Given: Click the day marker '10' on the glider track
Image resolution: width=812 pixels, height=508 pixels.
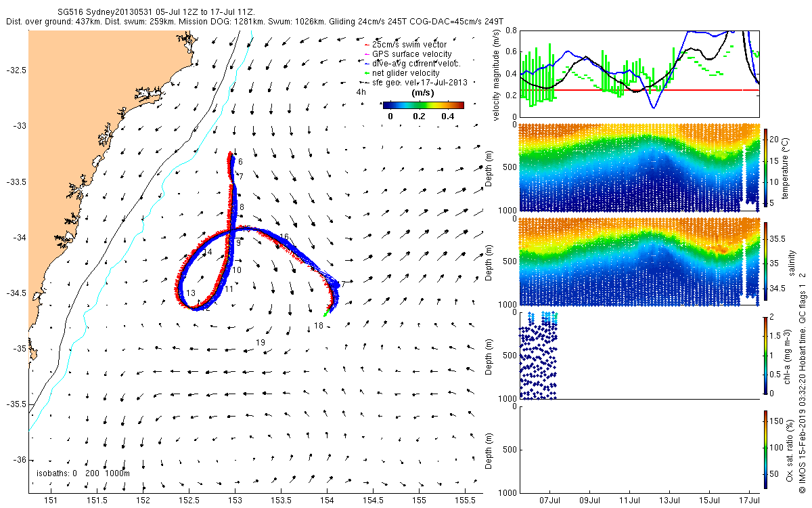Looking at the screenshot, I should (x=237, y=270).
